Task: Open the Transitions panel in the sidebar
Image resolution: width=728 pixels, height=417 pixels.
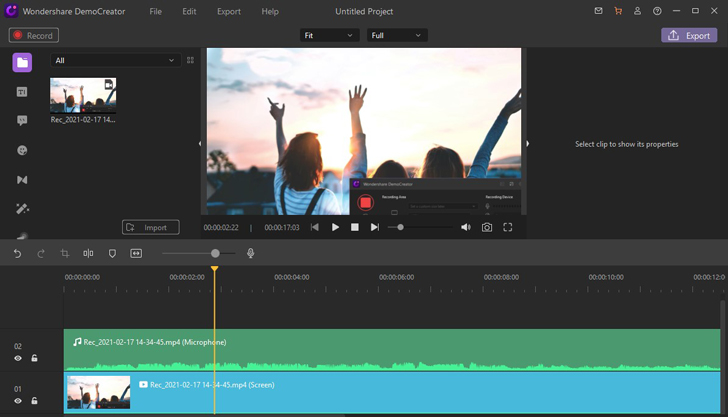Action: [x=22, y=180]
